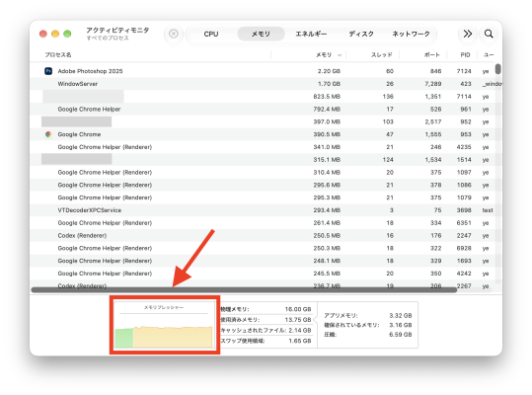Image resolution: width=532 pixels, height=395 pixels.
Task: Click the 確保されているメモリ 3.16 GB entry
Action: [368, 325]
